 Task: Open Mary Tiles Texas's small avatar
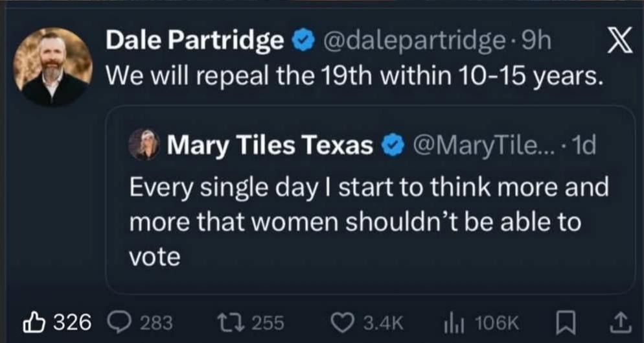pyautogui.click(x=143, y=145)
